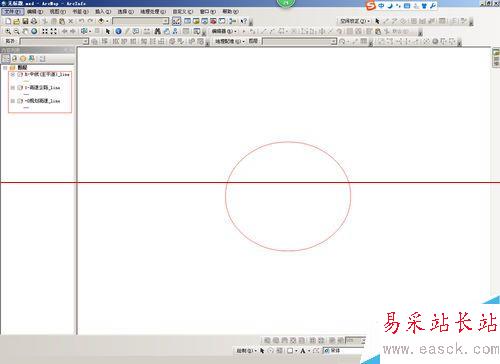Expand the 高速公路_line layer node
Viewport: 500px width, 364px height.
[13, 88]
